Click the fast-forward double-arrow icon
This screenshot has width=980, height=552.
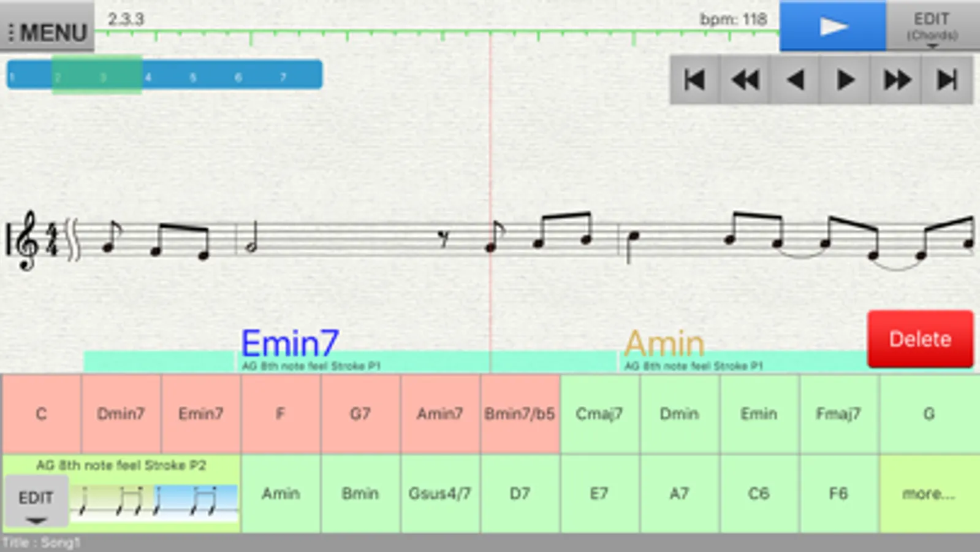(896, 80)
